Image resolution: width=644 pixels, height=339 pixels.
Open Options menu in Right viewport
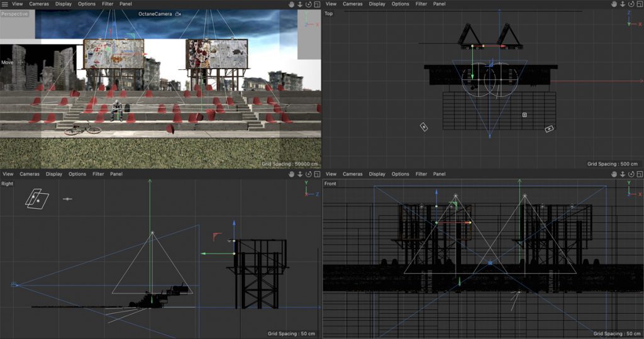(77, 174)
